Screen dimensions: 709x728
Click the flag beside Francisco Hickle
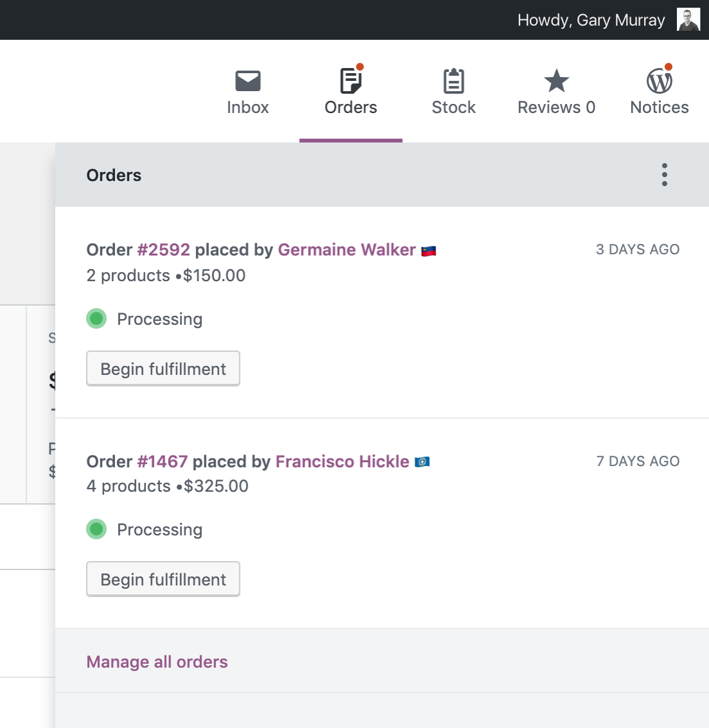click(423, 461)
